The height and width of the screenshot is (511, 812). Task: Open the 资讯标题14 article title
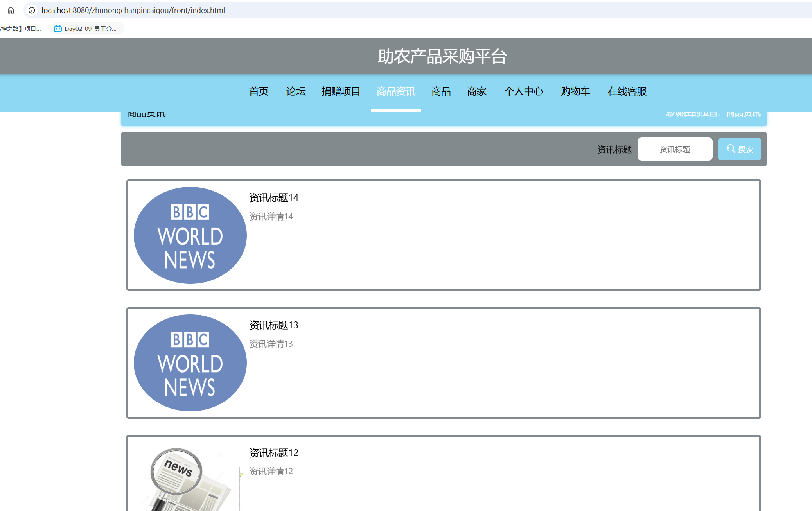[274, 198]
